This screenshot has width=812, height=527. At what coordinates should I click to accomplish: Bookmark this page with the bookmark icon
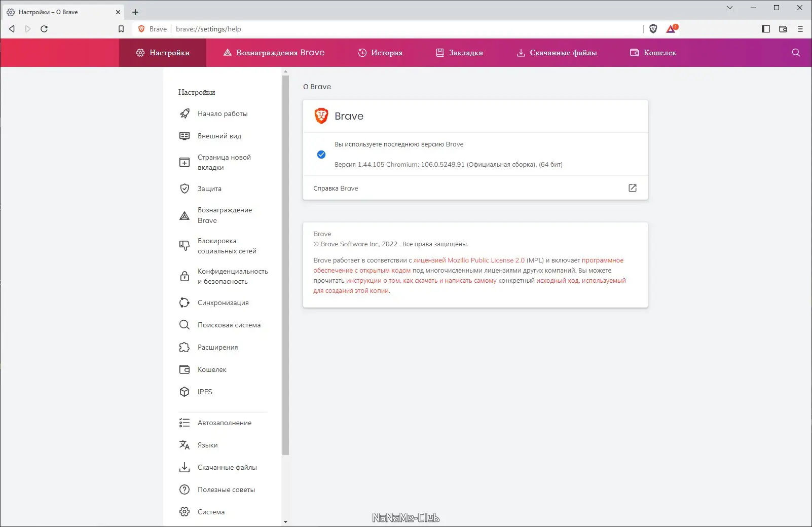pyautogui.click(x=121, y=29)
